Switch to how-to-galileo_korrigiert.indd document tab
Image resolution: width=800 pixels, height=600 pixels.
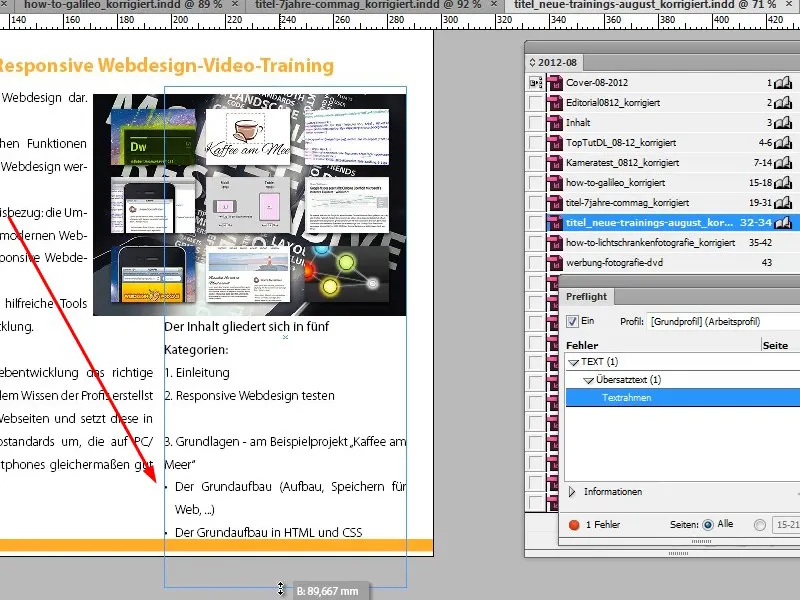coord(122,5)
